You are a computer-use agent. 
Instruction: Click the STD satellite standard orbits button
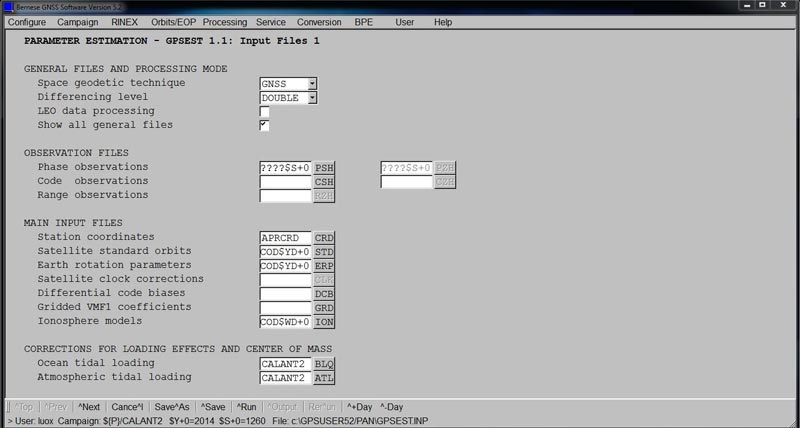(324, 252)
